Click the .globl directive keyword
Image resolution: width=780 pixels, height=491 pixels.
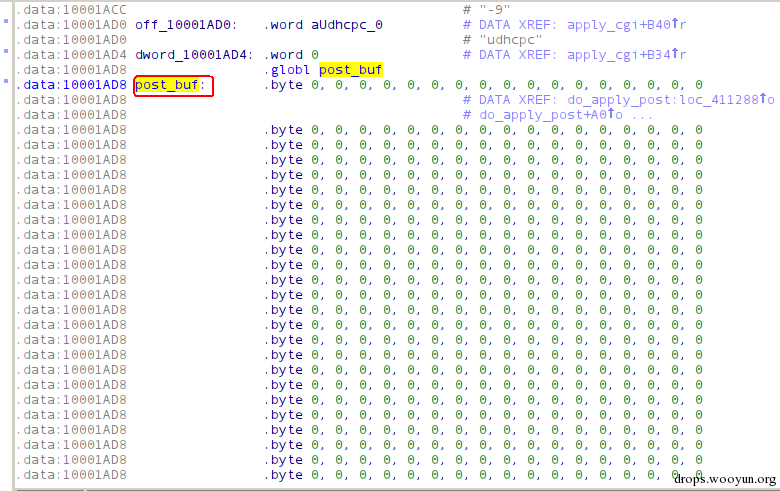[x=288, y=70]
